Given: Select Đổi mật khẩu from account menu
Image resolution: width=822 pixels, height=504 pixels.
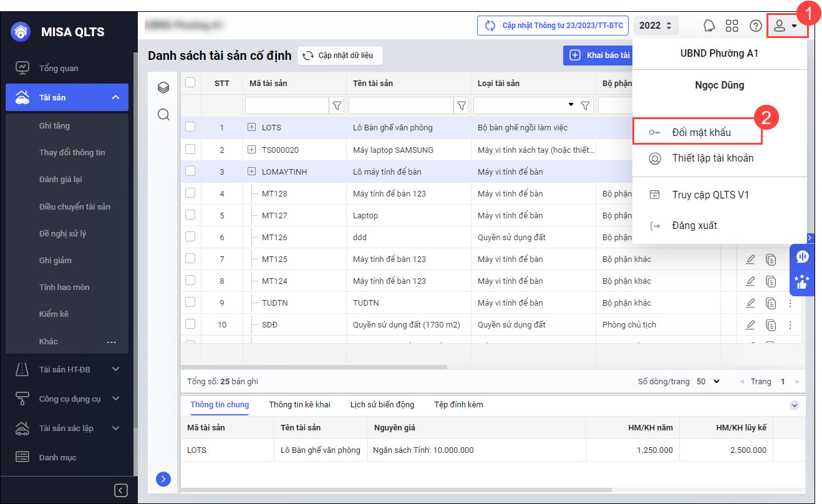Looking at the screenshot, I should coord(701,132).
